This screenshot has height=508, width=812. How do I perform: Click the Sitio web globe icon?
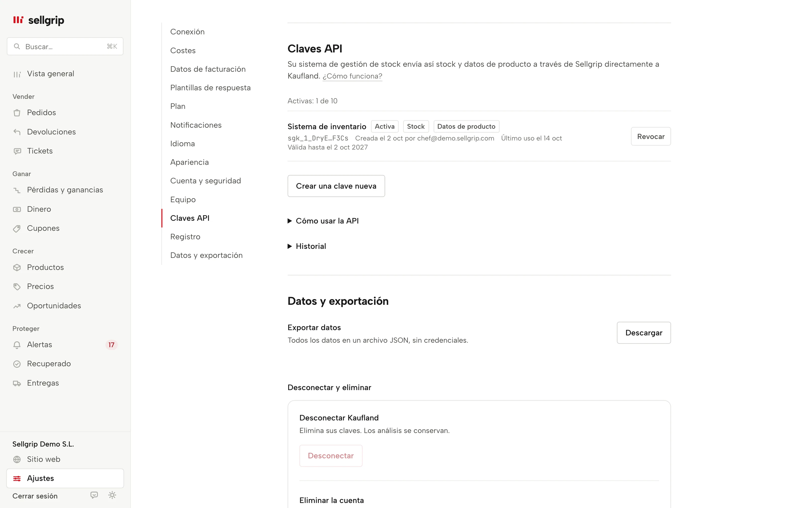[x=17, y=459]
